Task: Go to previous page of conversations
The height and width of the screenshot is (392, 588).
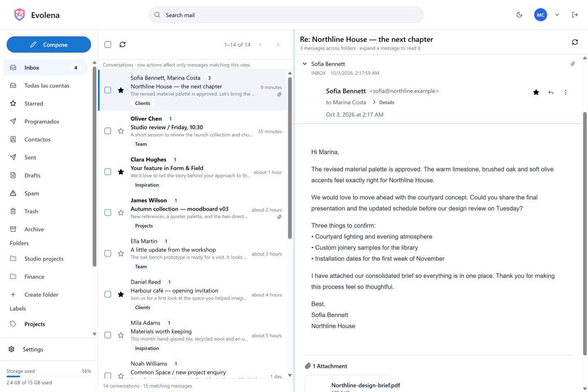Action: [x=261, y=45]
